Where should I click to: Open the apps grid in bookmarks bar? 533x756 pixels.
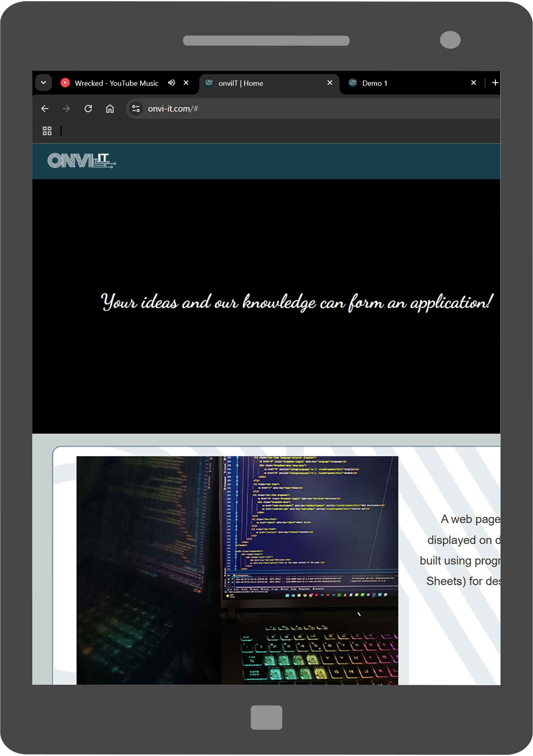[47, 131]
